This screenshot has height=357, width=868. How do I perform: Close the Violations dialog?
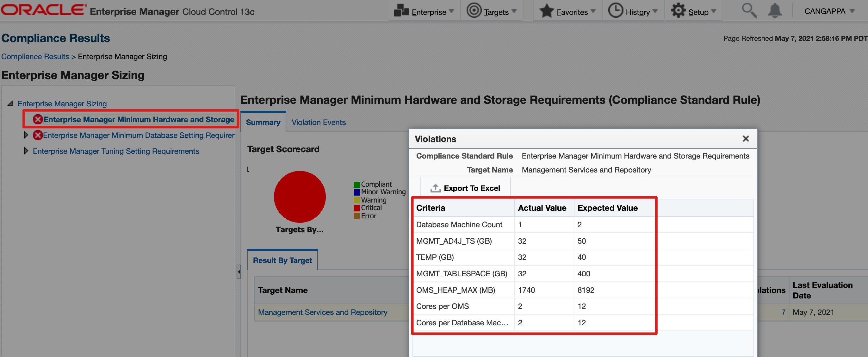tap(745, 139)
